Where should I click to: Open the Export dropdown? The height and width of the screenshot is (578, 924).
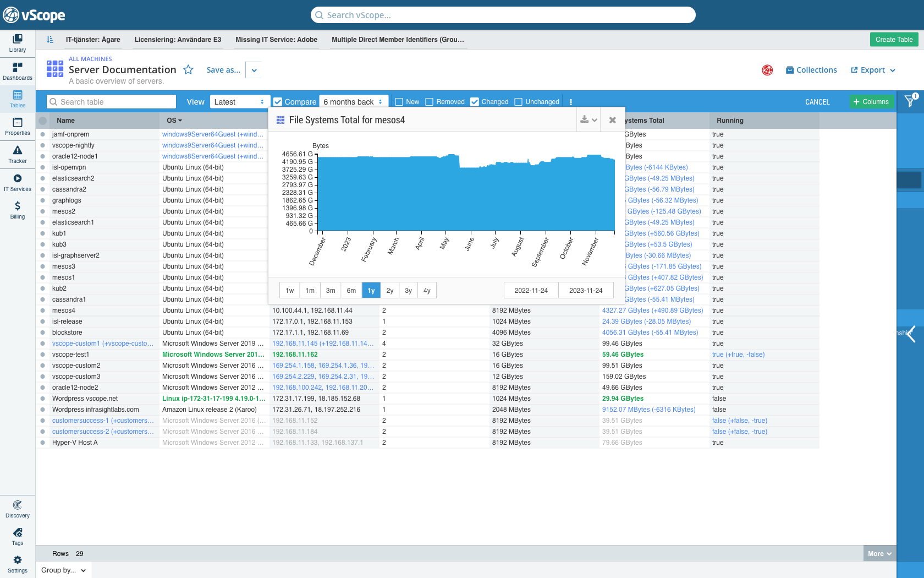click(873, 70)
